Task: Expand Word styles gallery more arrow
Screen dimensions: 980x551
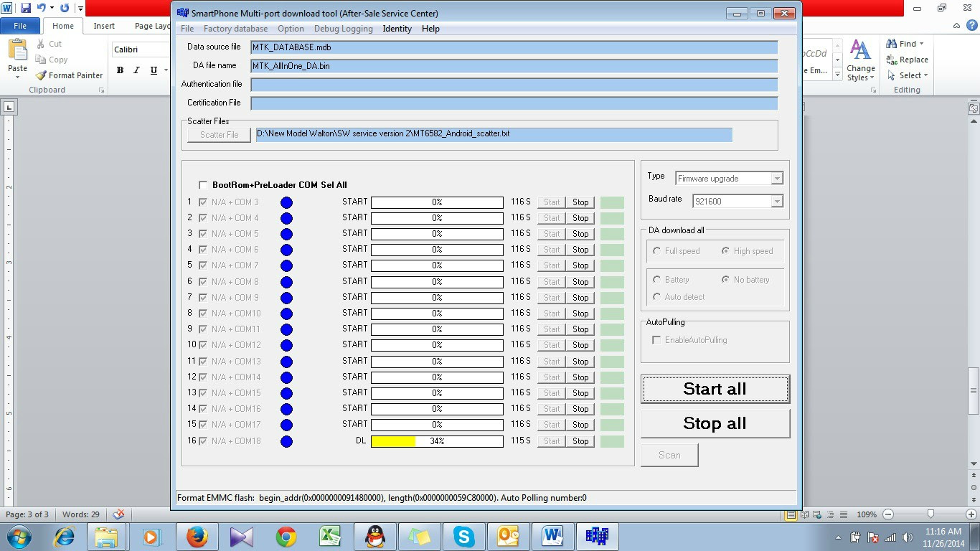Action: click(838, 74)
